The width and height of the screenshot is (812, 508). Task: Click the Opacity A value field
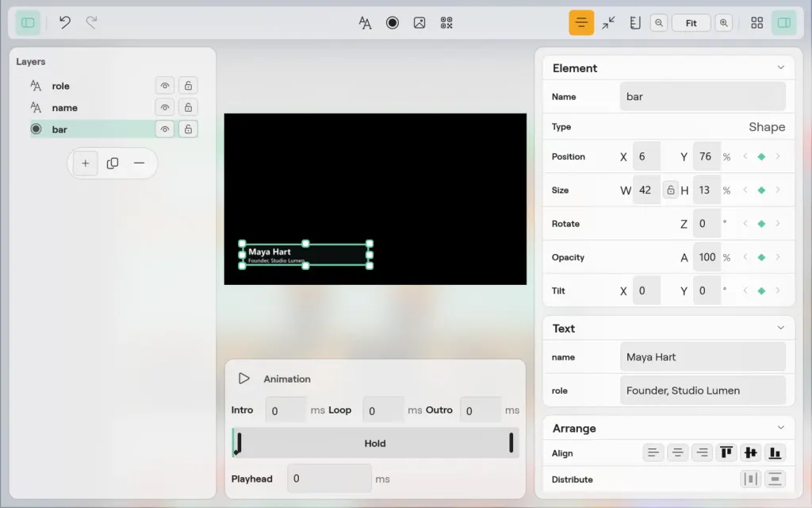tap(707, 258)
